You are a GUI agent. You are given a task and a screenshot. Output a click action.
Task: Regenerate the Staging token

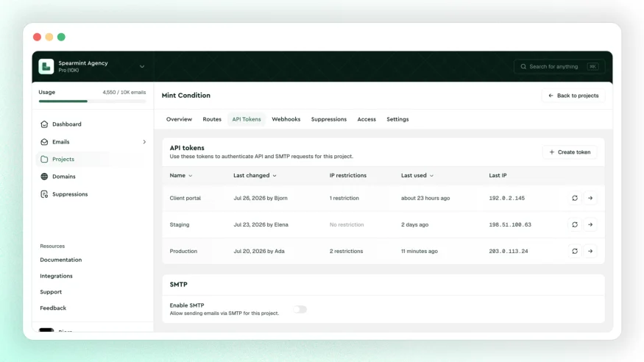coord(575,224)
